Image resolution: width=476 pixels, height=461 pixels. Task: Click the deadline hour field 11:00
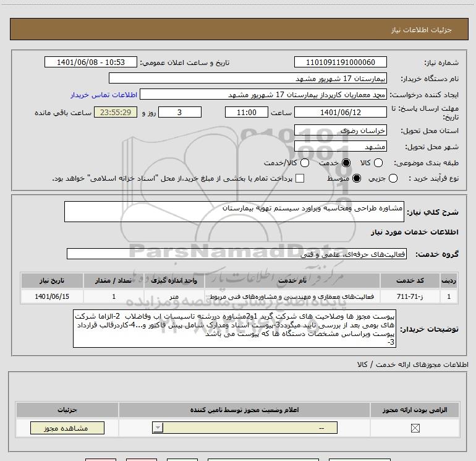pos(247,112)
